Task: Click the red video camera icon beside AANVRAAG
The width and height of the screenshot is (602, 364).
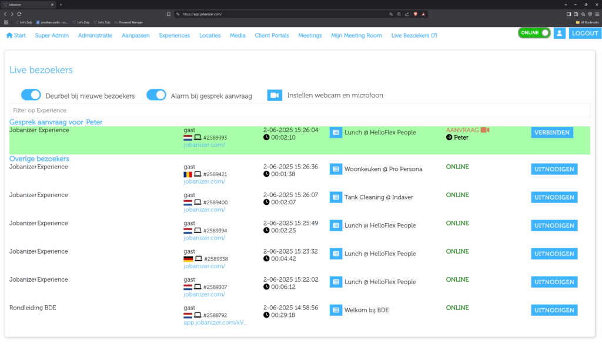Action: click(x=485, y=130)
